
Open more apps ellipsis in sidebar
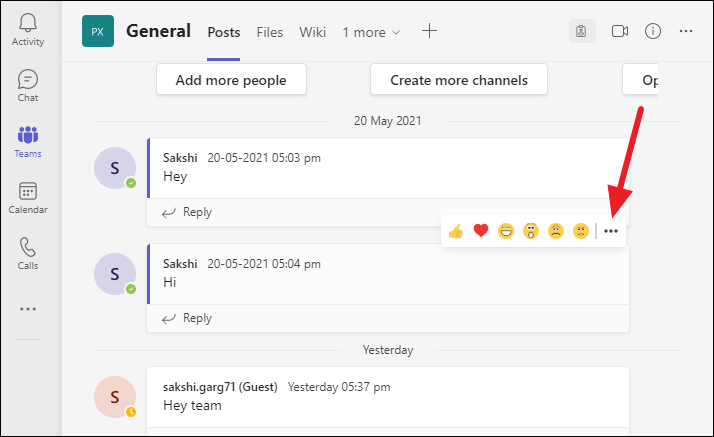(x=28, y=309)
